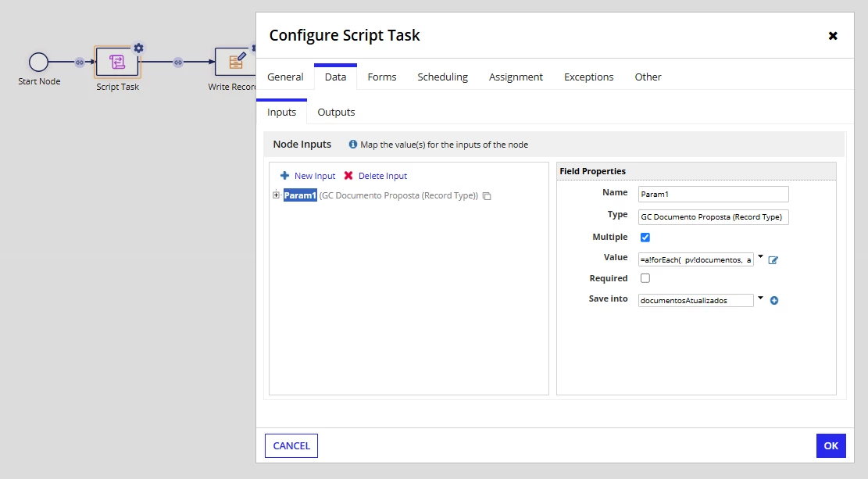Viewport: 868px width, 479px height.
Task: Open expression editor icon beside Value
Action: coord(773,259)
